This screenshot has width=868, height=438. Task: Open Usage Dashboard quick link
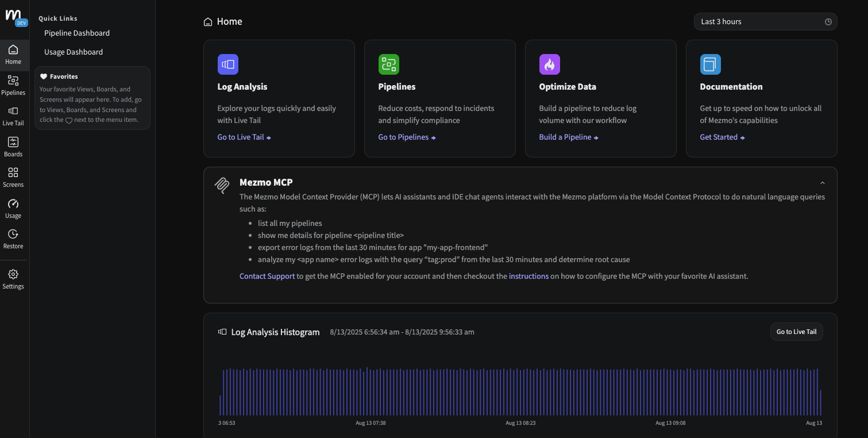tap(74, 52)
